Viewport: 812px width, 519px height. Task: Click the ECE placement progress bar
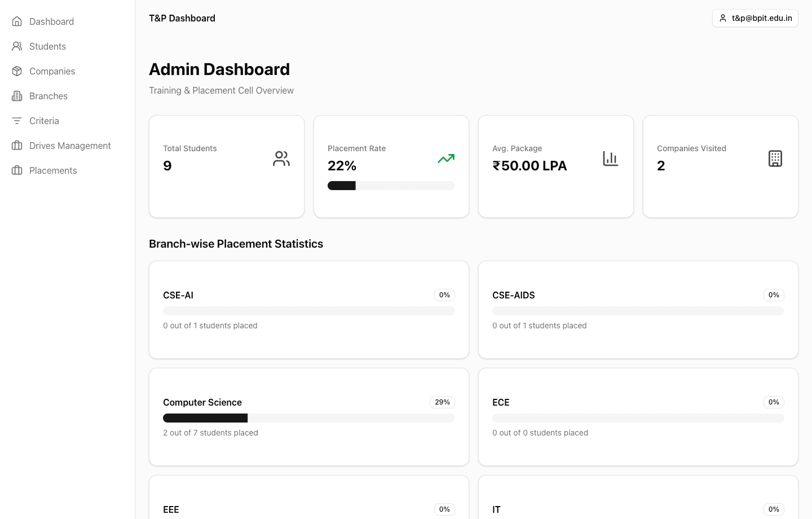638,418
